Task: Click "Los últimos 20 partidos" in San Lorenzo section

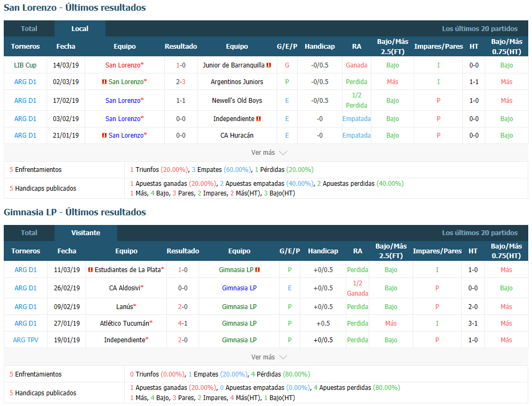Action: coord(480,29)
